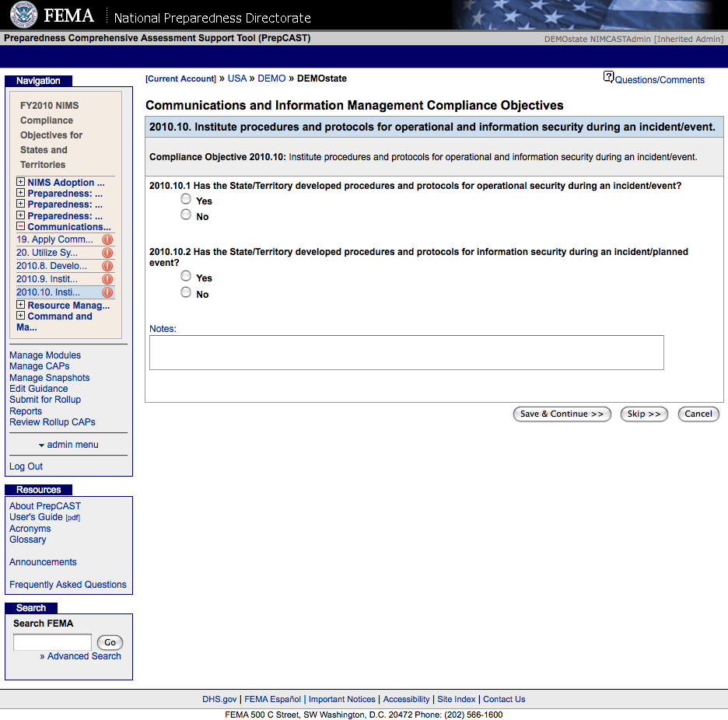The height and width of the screenshot is (720, 728).
Task: Expand the NIMS Adoption tree node
Action: point(20,181)
